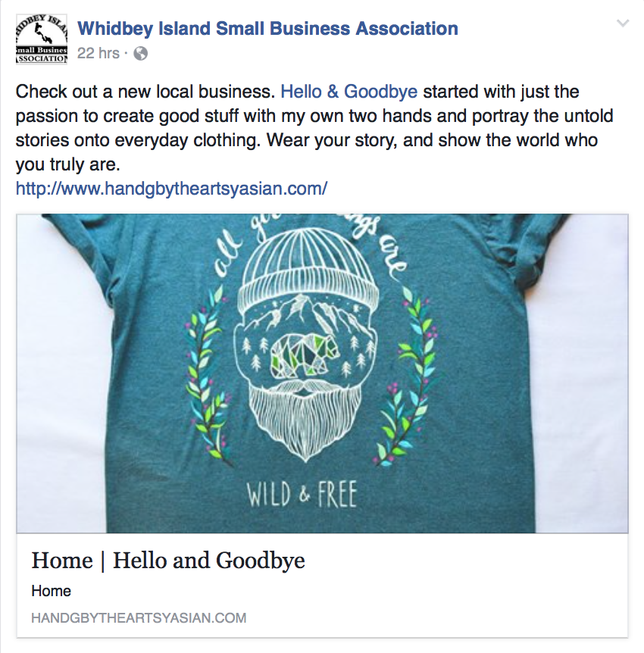
Task: Open Whidbey Island Small Business Association page name
Action: click(x=267, y=29)
